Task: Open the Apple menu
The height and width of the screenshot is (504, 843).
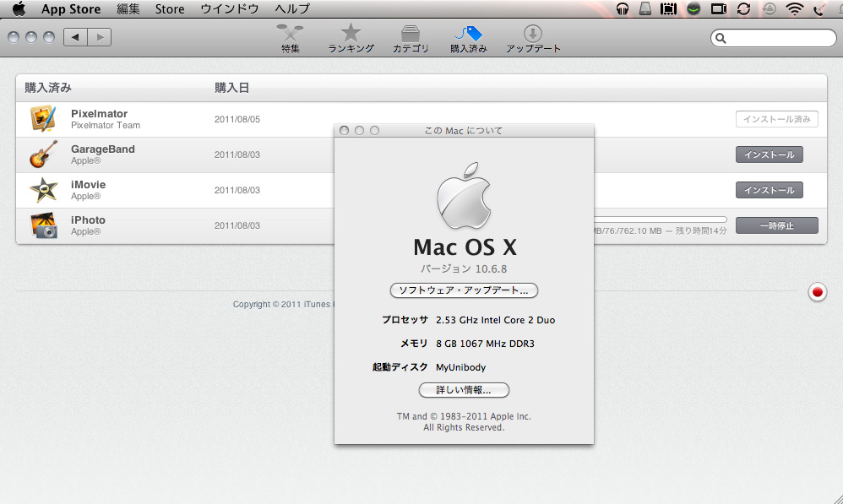Action: pyautogui.click(x=19, y=8)
